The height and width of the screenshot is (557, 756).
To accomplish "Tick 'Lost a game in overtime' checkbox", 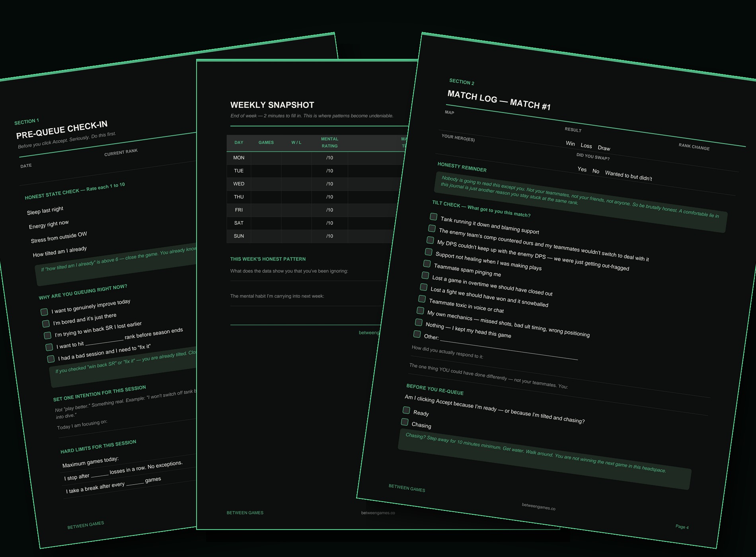I will click(425, 275).
